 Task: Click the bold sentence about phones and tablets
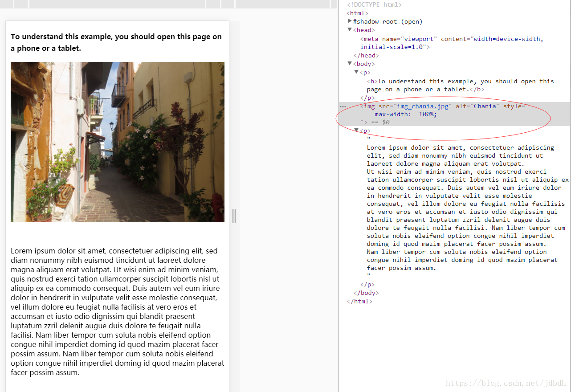pos(116,42)
